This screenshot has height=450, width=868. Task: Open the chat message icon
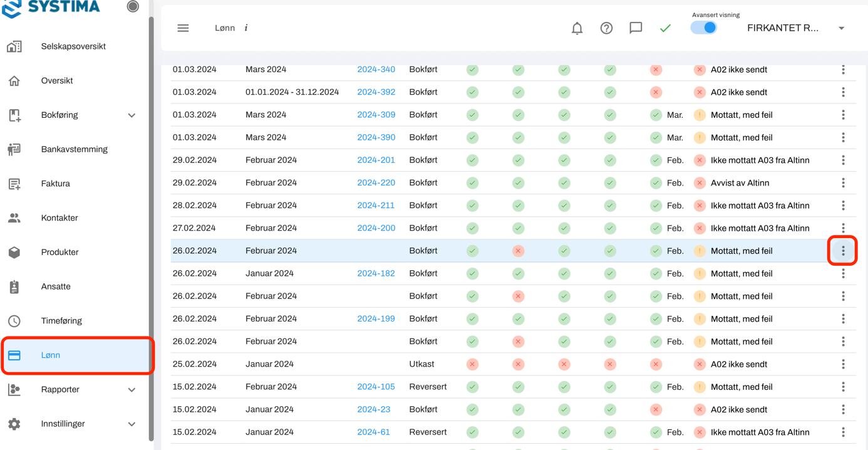tap(636, 28)
